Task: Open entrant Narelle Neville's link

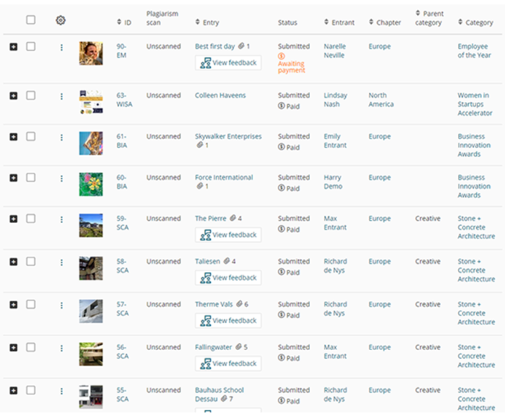Action: (x=334, y=51)
